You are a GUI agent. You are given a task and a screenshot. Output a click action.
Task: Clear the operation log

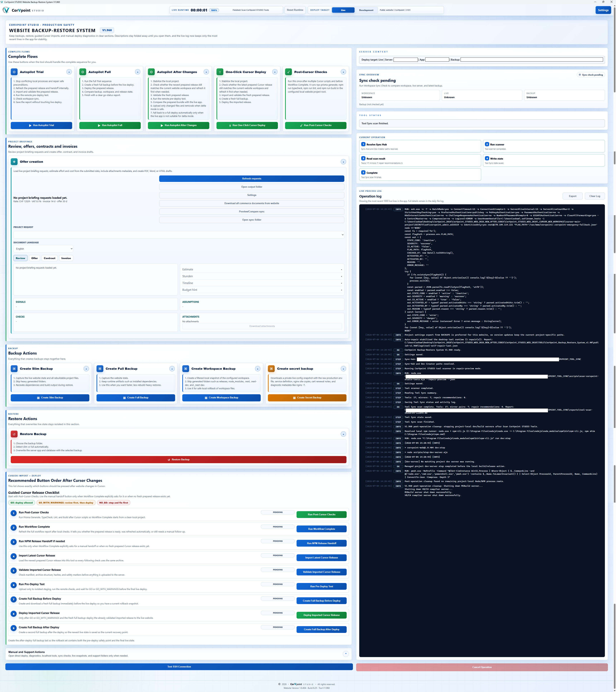point(595,196)
